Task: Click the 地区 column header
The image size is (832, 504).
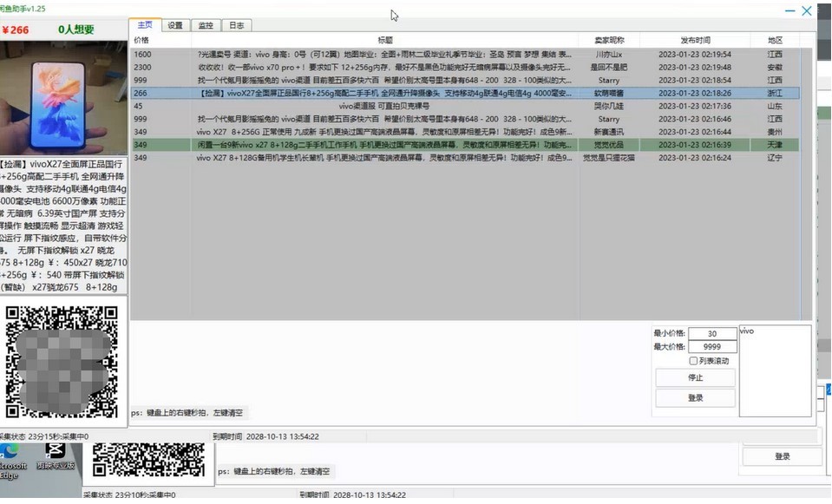Action: pyautogui.click(x=776, y=40)
